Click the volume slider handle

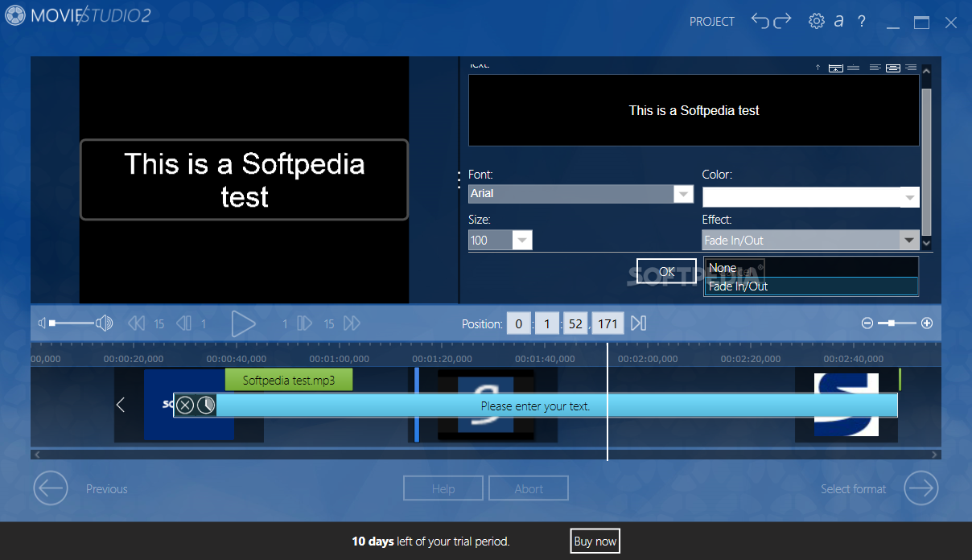tap(52, 323)
